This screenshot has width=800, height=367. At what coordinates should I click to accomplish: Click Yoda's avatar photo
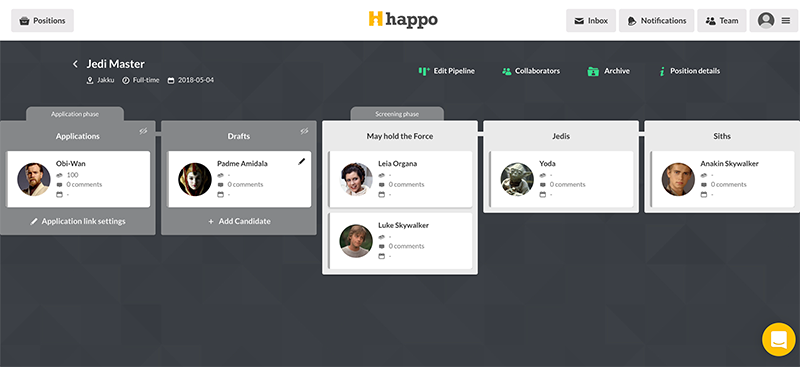[517, 179]
